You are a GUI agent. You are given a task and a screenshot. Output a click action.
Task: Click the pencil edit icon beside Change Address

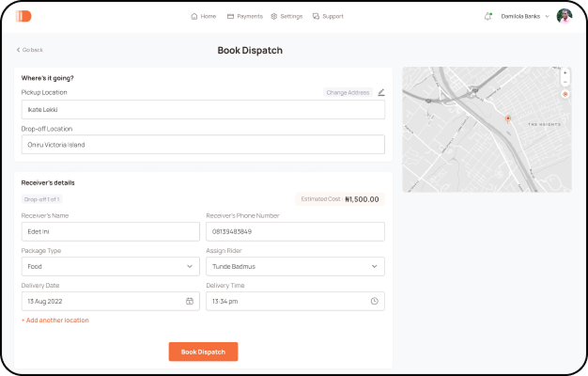click(x=381, y=92)
